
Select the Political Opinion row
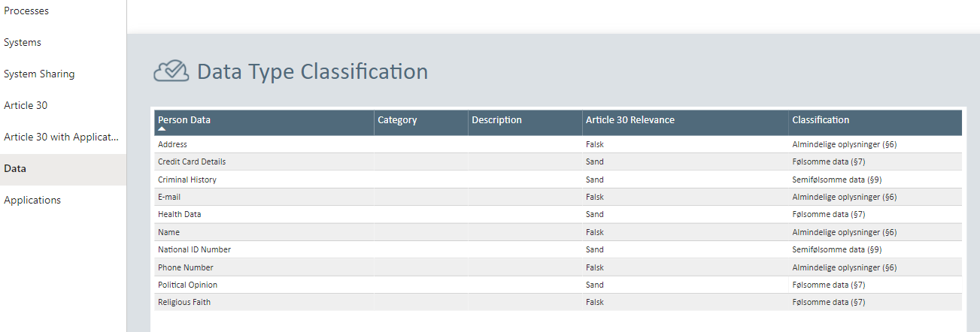tap(187, 285)
